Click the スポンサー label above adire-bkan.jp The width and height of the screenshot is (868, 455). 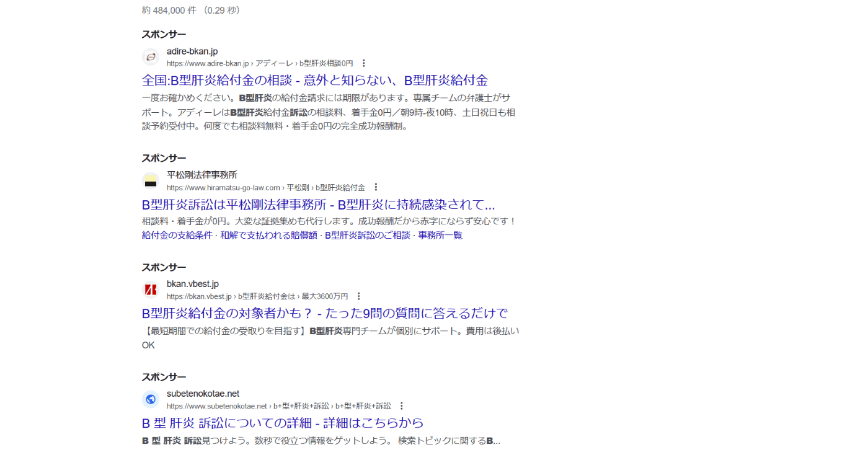(164, 34)
